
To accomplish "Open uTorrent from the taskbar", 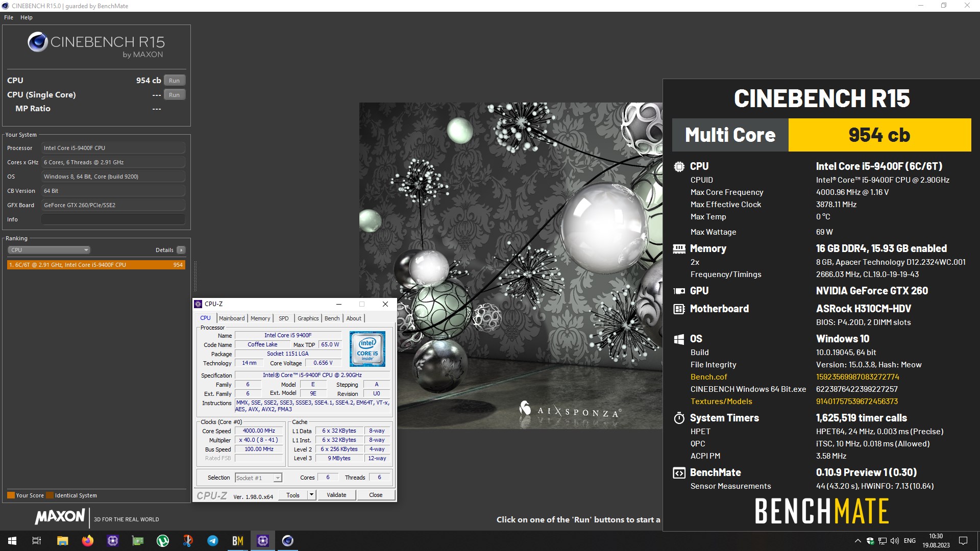I will pyautogui.click(x=163, y=541).
